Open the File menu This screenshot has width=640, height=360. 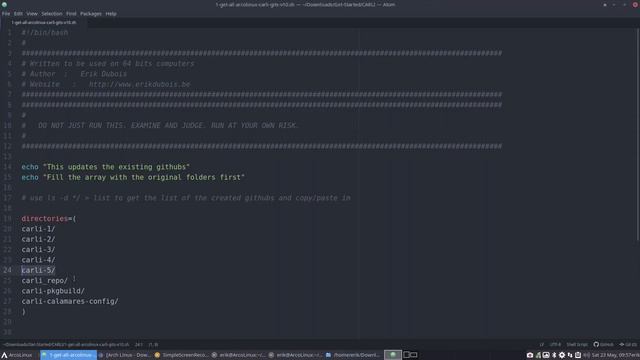point(6,13)
